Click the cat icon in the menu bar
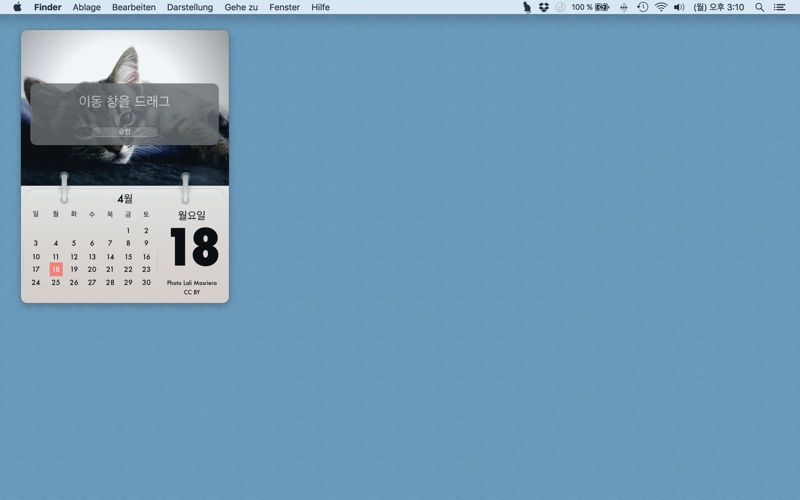Image resolution: width=800 pixels, height=500 pixels. (x=527, y=7)
